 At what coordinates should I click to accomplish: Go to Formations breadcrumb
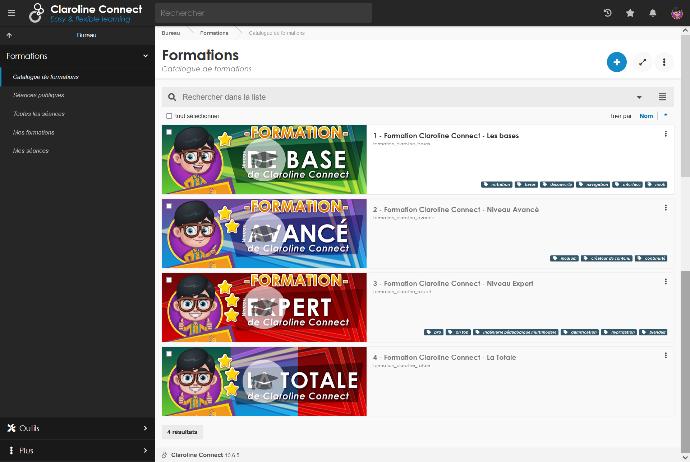click(x=214, y=33)
